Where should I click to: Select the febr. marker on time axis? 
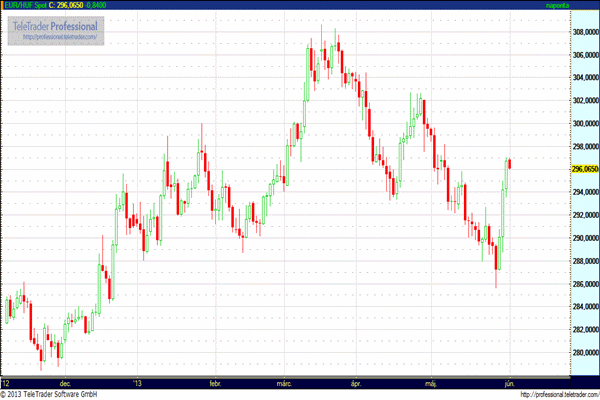[x=214, y=382]
